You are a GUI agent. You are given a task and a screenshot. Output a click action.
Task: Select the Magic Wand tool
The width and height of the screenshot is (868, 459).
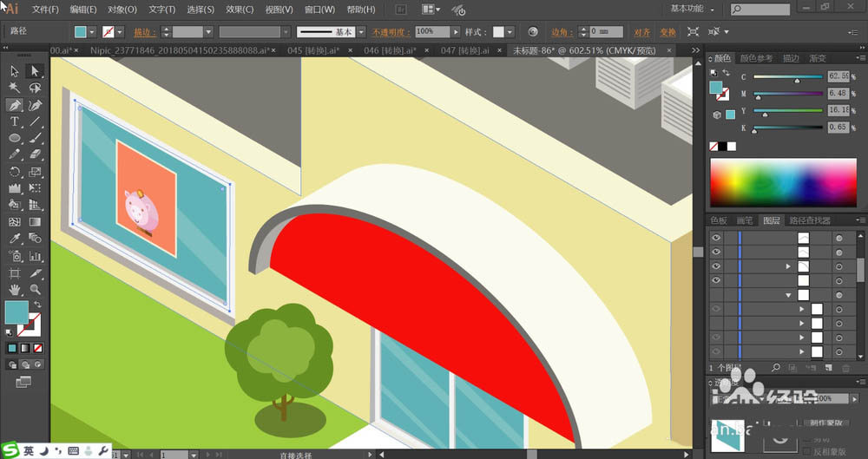pyautogui.click(x=15, y=88)
